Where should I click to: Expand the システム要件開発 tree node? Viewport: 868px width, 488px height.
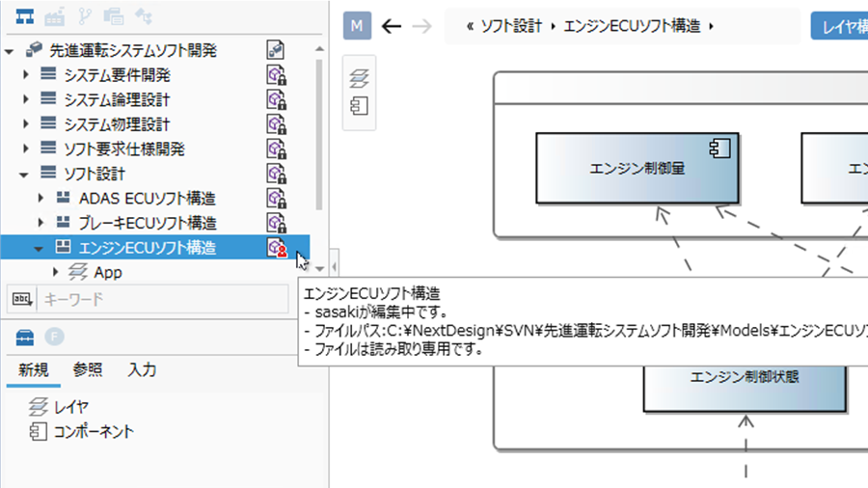pyautogui.click(x=26, y=75)
